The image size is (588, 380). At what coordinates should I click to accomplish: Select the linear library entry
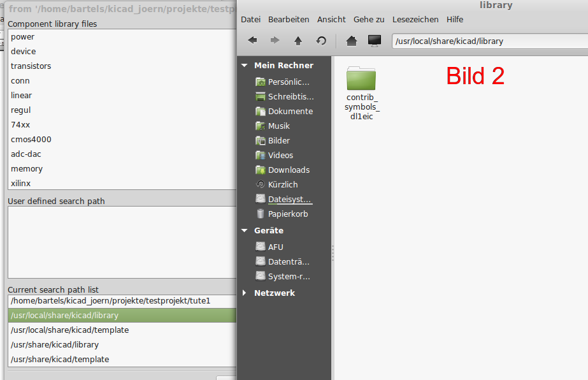(x=122, y=96)
